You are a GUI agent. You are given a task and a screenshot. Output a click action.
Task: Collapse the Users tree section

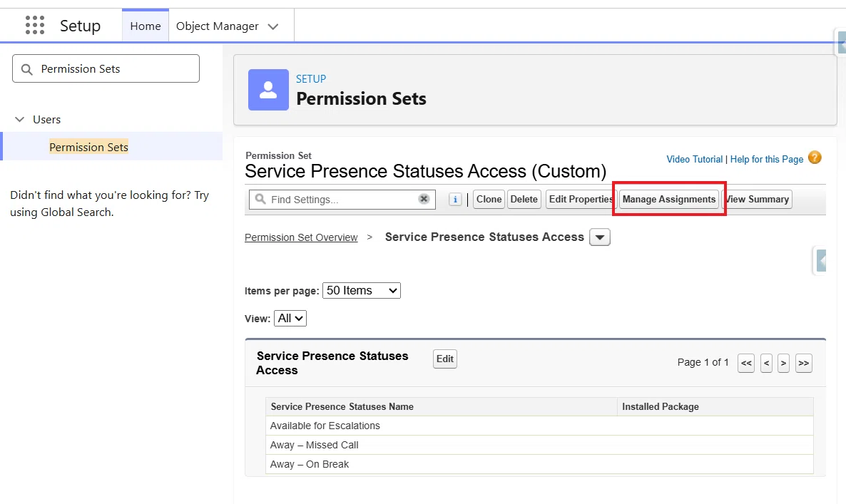click(20, 119)
